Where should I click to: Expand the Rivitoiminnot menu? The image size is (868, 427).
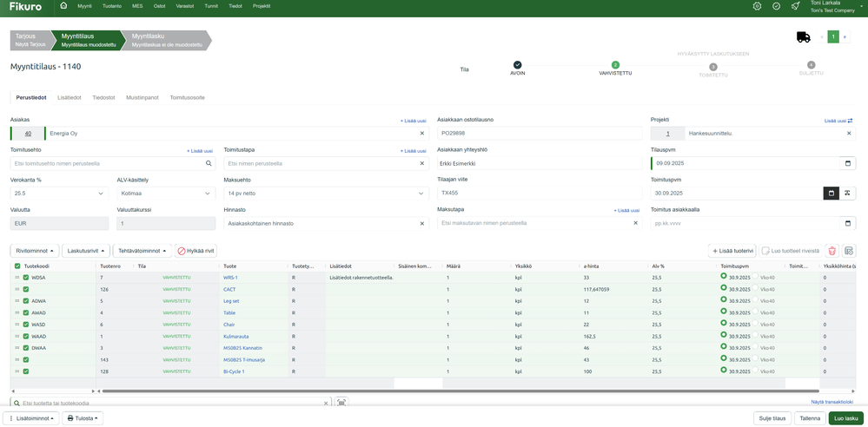[x=35, y=251]
